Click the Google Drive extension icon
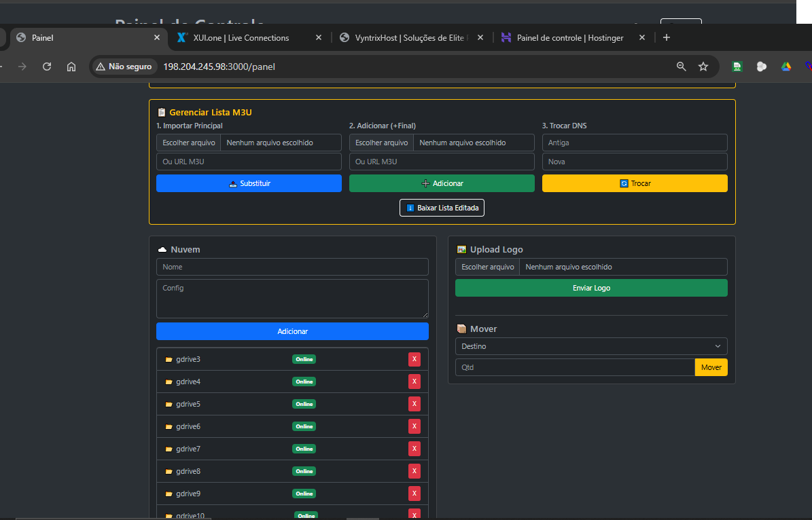 click(785, 67)
